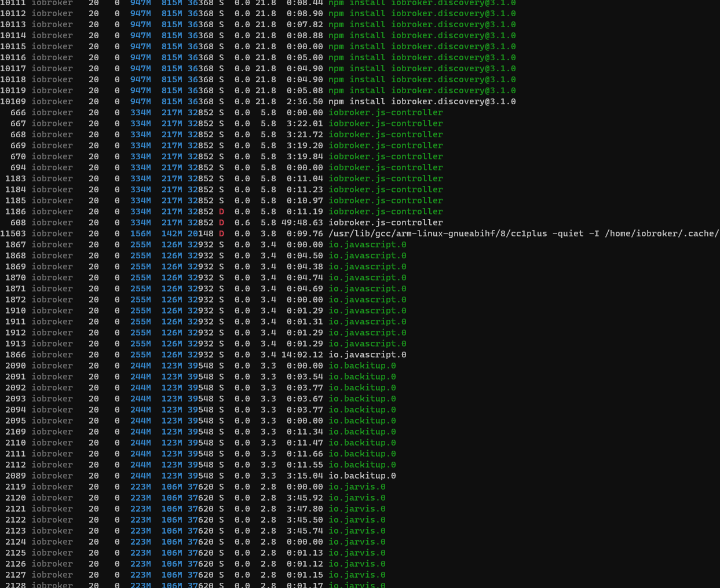Click the time value 0:01.13

pyautogui.click(x=305, y=553)
